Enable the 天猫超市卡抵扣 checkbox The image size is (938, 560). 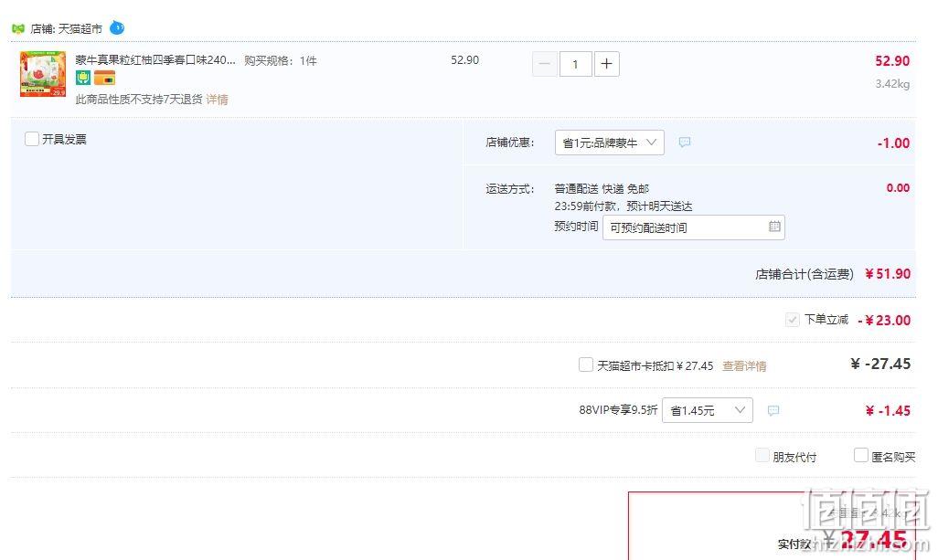pyautogui.click(x=586, y=365)
